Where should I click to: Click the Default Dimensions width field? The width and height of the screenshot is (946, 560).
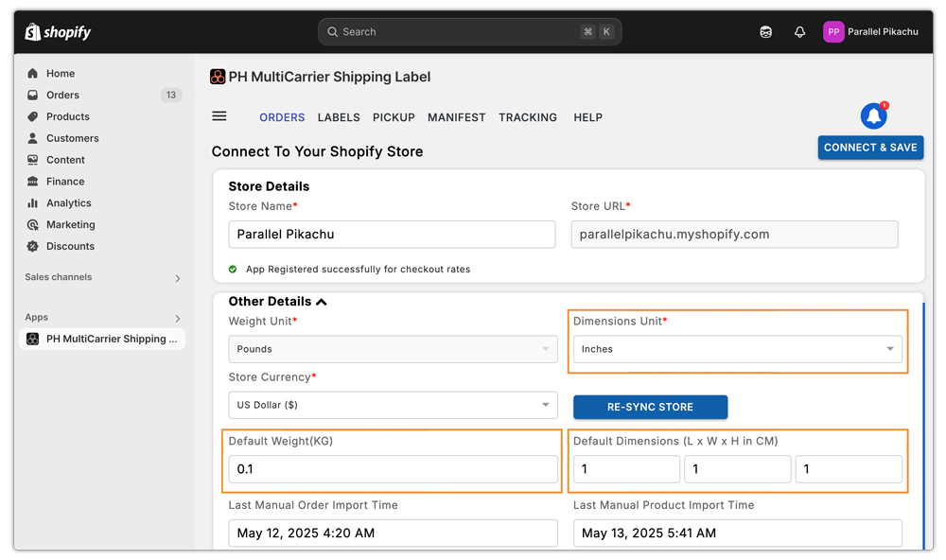tap(737, 469)
